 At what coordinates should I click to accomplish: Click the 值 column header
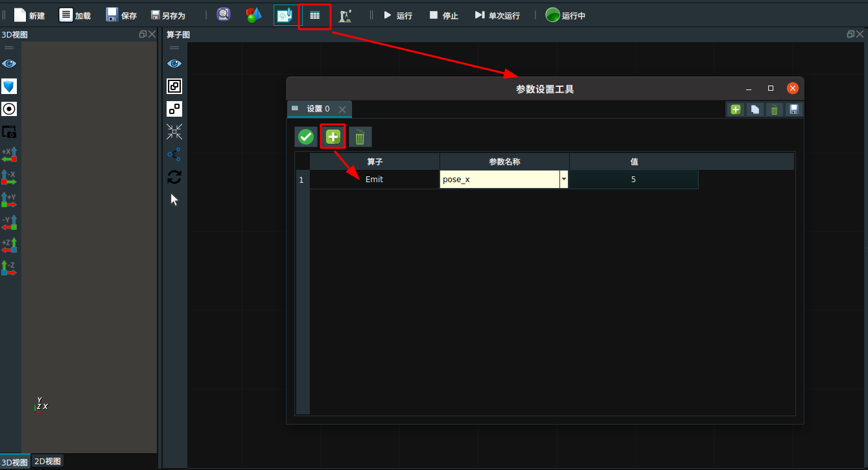634,161
